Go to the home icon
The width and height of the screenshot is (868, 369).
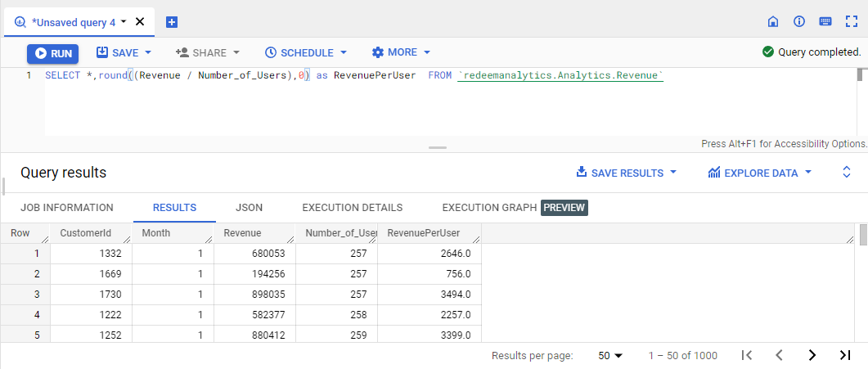773,21
